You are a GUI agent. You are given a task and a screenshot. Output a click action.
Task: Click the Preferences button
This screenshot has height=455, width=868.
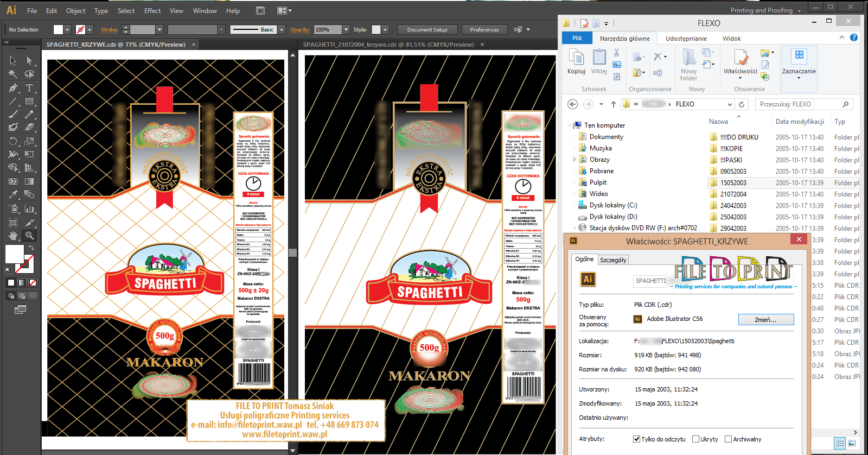point(484,30)
